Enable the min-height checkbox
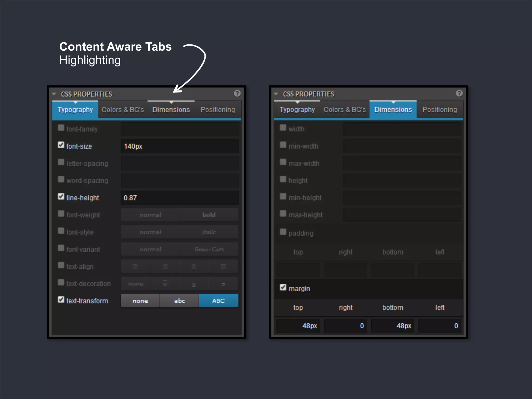Viewport: 532px width, 399px height. [283, 196]
